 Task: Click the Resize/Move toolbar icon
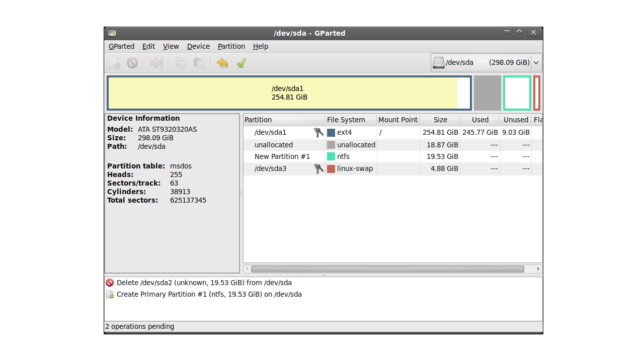(x=156, y=63)
